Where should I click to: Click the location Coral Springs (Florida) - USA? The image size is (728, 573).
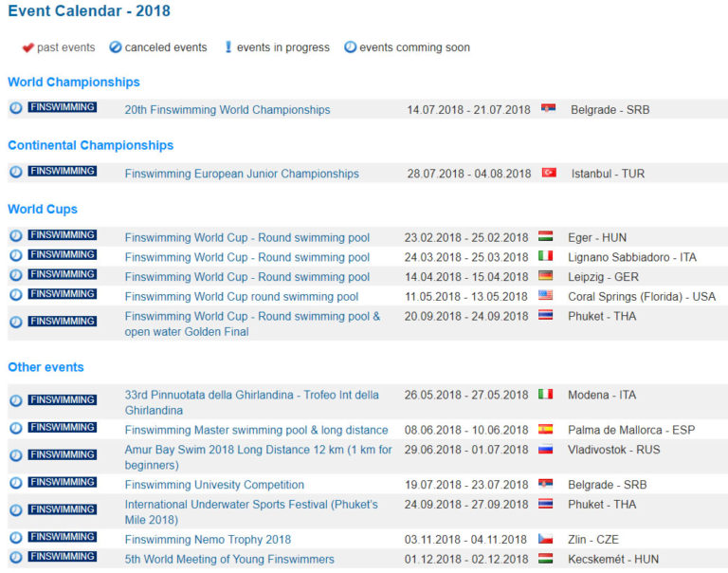coord(642,297)
